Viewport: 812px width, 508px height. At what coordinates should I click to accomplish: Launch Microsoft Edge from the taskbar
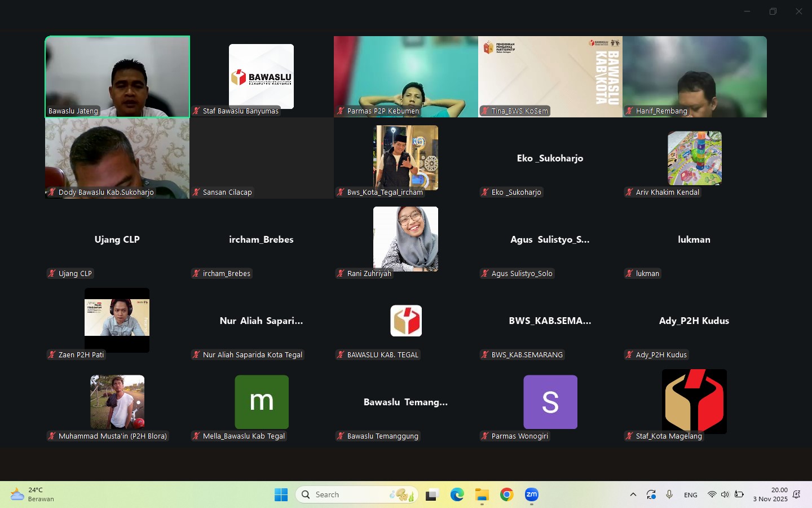click(457, 495)
